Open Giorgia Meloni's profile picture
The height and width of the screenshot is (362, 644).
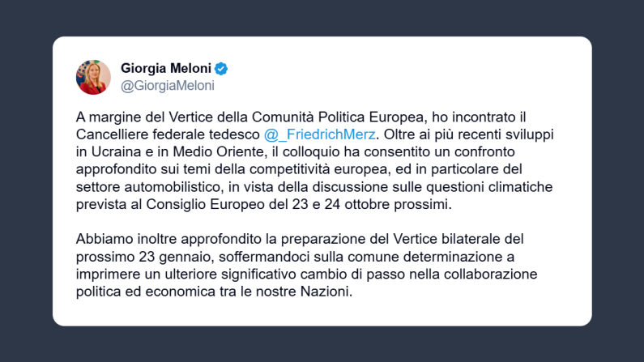tap(93, 76)
